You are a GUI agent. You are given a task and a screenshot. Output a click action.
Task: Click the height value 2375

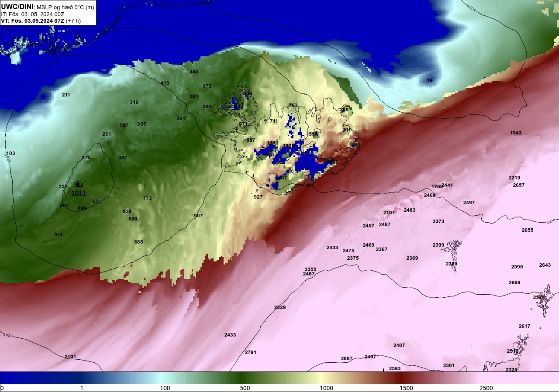coord(353,258)
